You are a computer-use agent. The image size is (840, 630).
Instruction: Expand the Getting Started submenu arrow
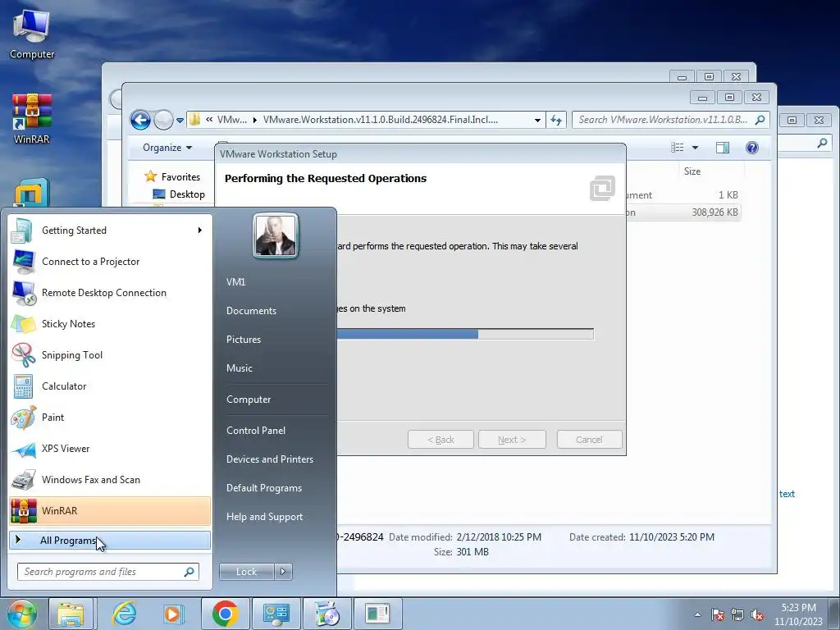199,231
